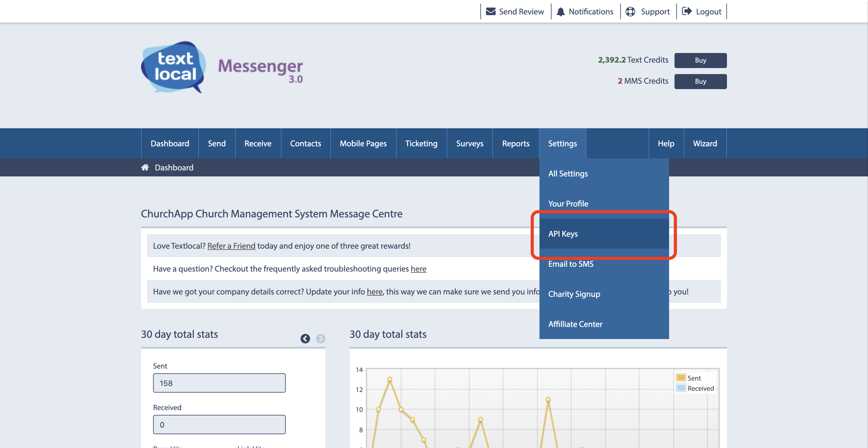Click the Textlocal logo
868x448 pixels.
(172, 67)
